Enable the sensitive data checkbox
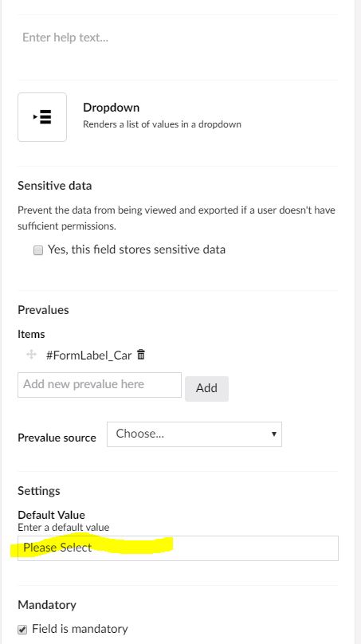The height and width of the screenshot is (644, 361). pos(38,250)
